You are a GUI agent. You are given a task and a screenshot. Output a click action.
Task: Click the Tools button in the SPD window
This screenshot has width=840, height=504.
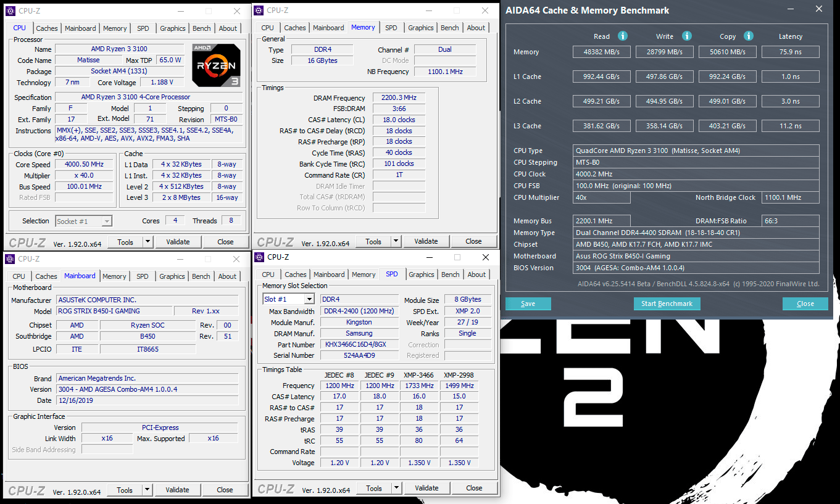374,488
